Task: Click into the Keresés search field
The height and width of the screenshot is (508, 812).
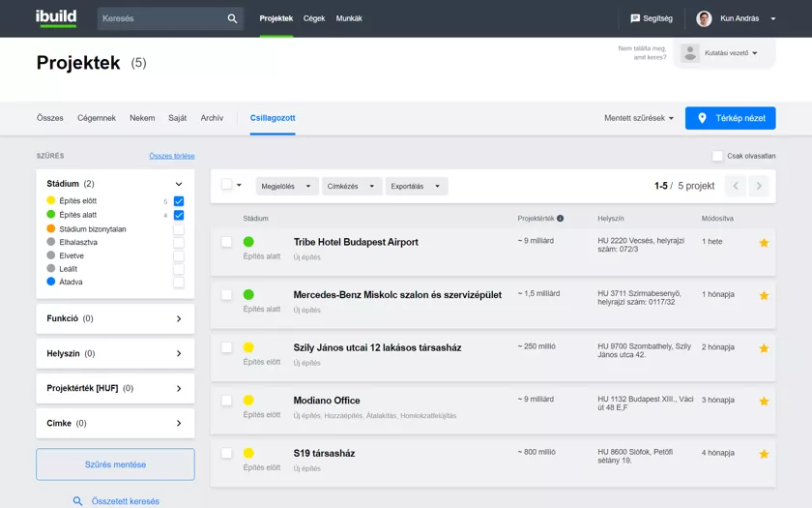Action: (x=159, y=18)
